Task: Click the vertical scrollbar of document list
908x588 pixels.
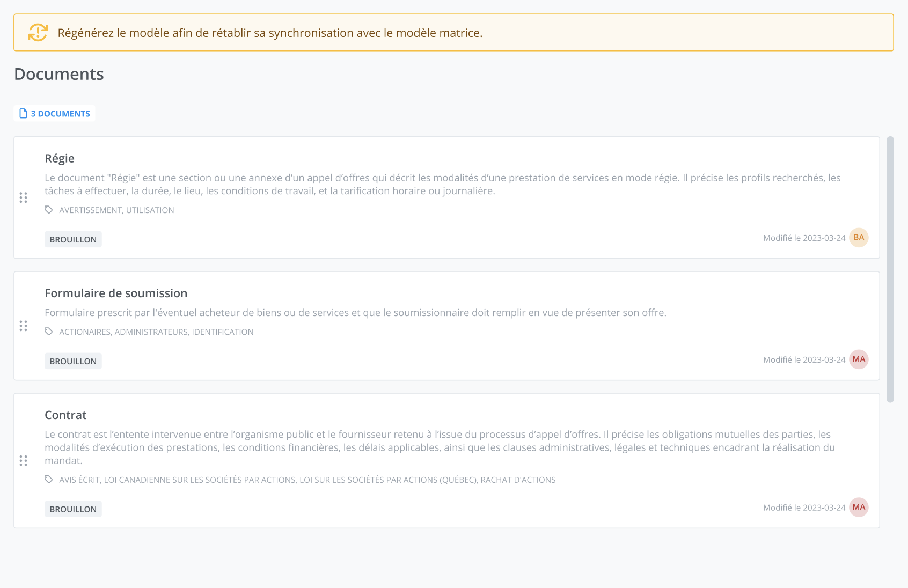Action: pos(890,269)
